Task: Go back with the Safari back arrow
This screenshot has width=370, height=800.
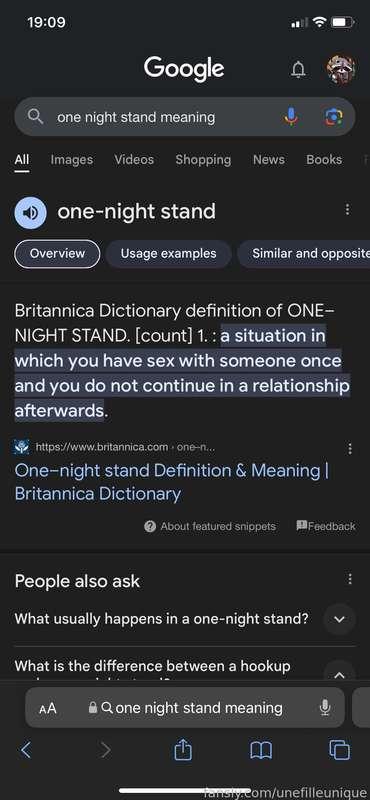Action: 26,750
